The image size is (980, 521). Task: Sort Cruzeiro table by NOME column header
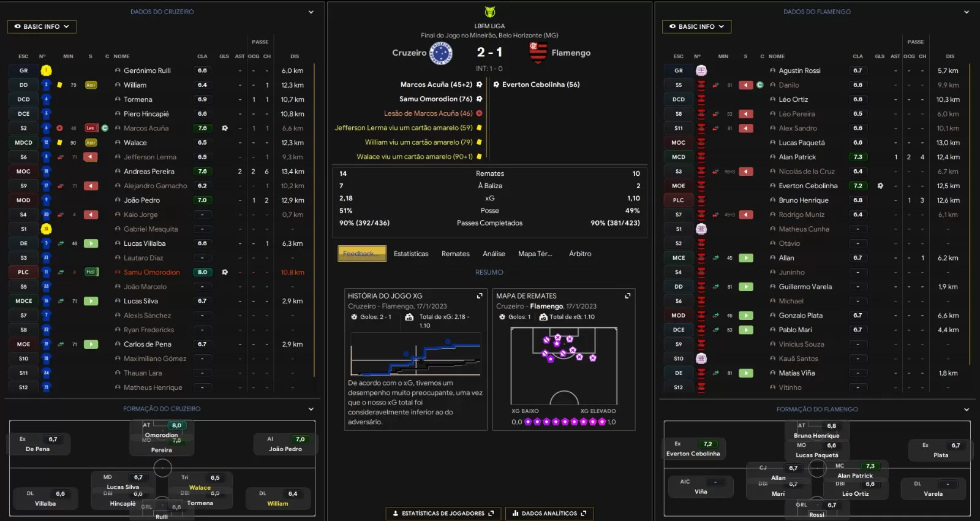(121, 56)
